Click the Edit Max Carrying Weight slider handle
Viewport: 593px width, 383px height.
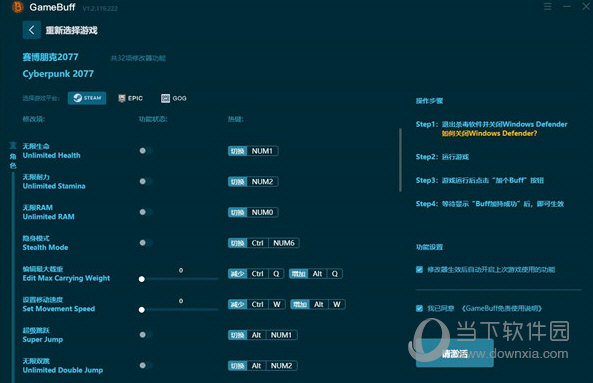141,279
